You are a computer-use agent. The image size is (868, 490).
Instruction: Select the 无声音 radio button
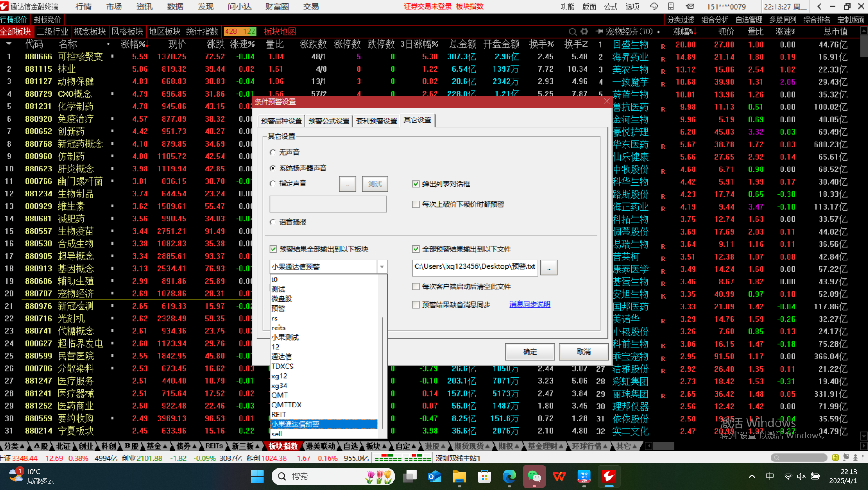(x=273, y=152)
